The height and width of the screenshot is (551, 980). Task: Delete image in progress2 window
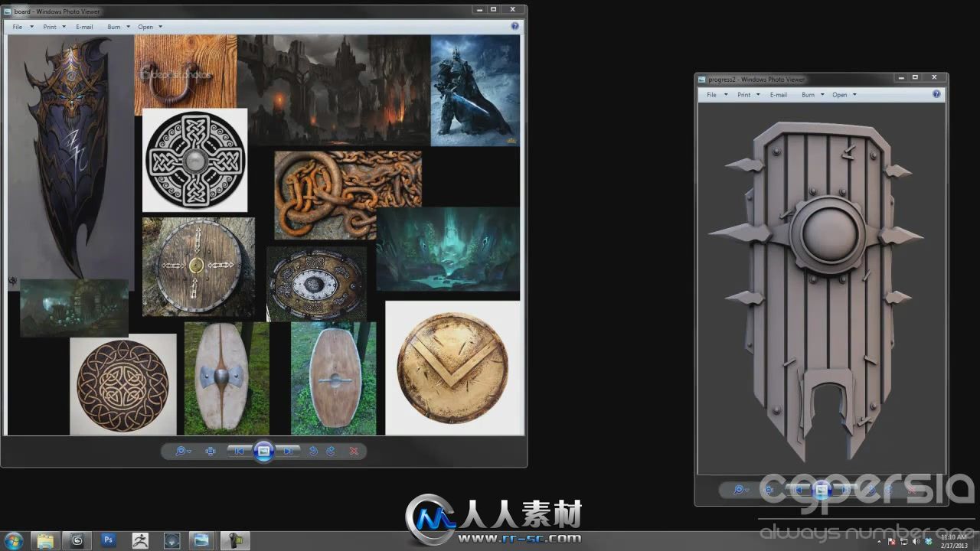pos(912,490)
